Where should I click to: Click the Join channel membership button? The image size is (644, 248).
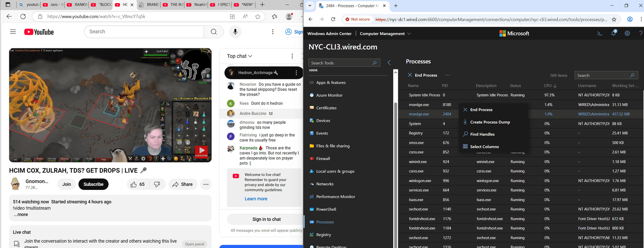[x=66, y=184]
